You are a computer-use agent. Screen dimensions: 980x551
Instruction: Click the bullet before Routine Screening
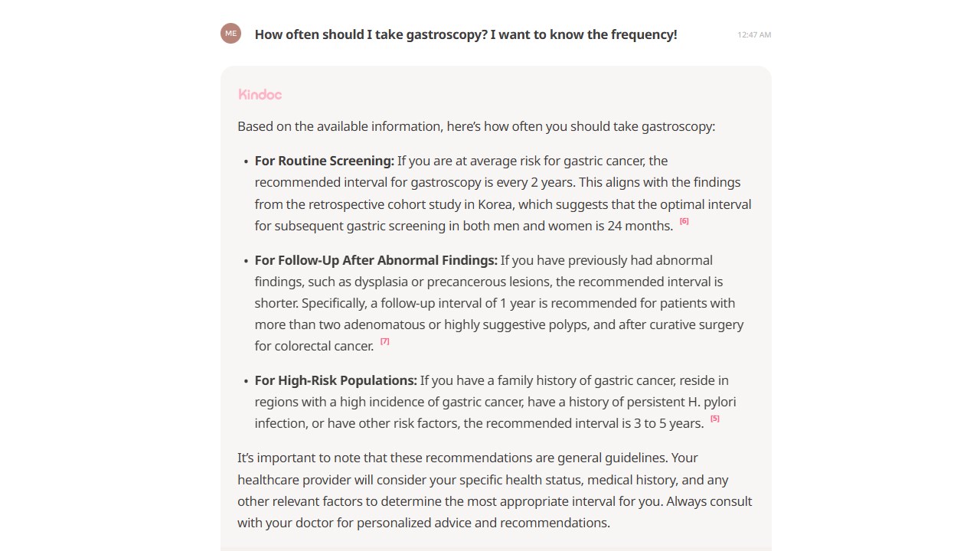coord(247,161)
